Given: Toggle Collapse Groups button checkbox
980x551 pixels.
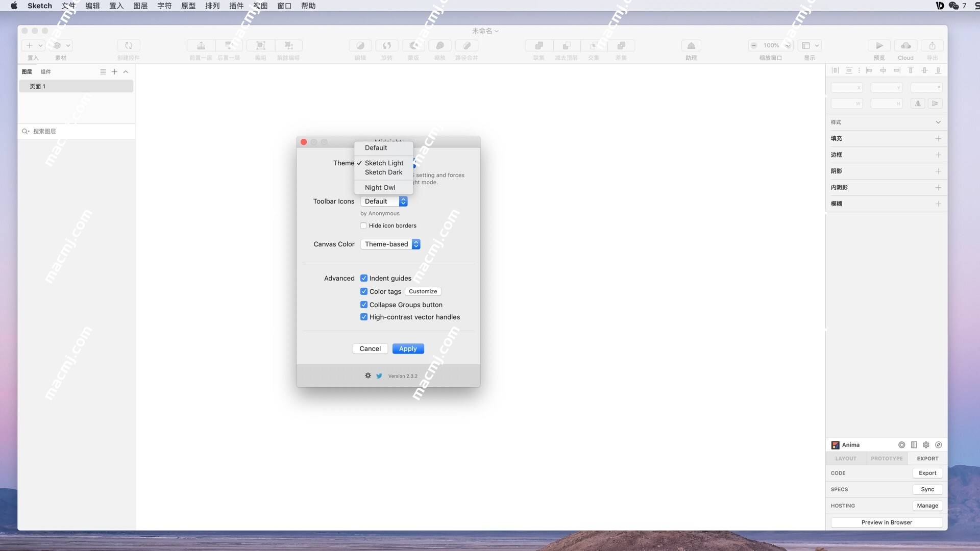Looking at the screenshot, I should point(364,304).
